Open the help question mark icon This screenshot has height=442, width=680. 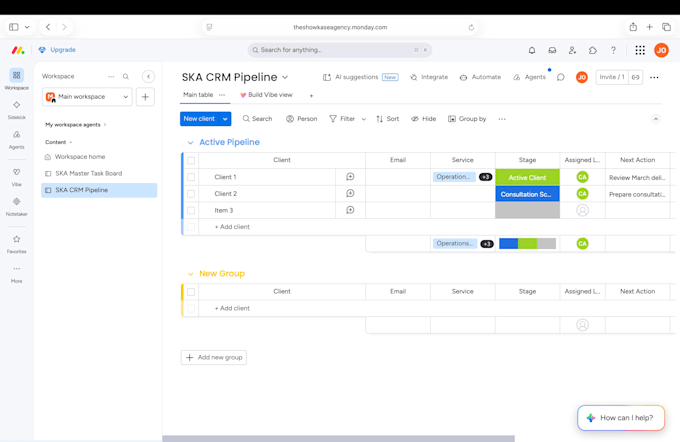tap(613, 50)
